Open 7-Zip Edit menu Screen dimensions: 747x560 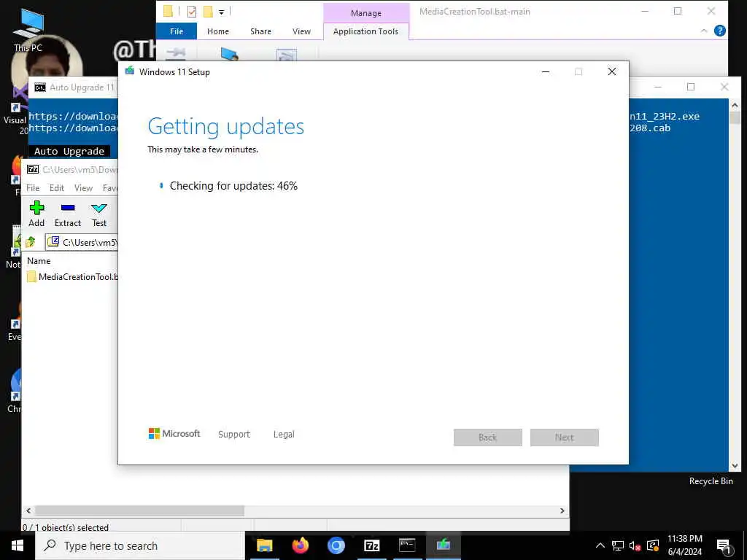[x=57, y=188]
